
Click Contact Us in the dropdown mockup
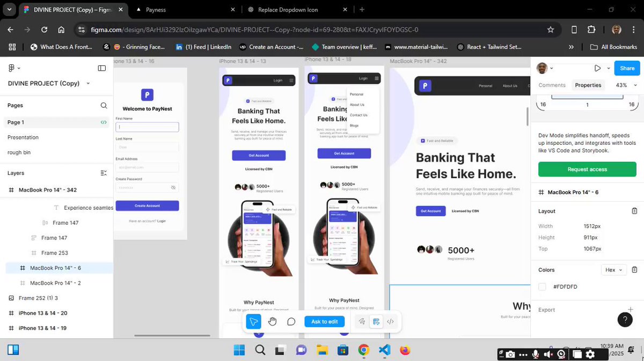(x=358, y=115)
